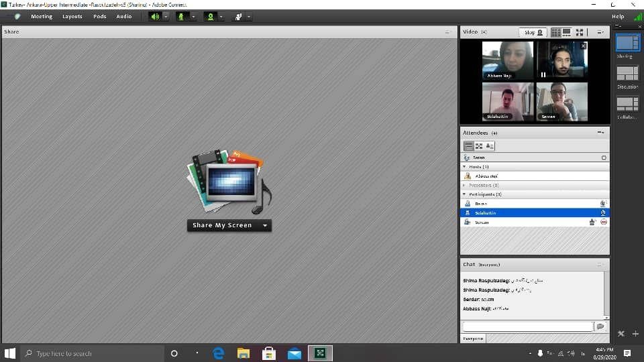Mute the microphone from the toolbar
The width and height of the screenshot is (644, 362).
[181, 16]
